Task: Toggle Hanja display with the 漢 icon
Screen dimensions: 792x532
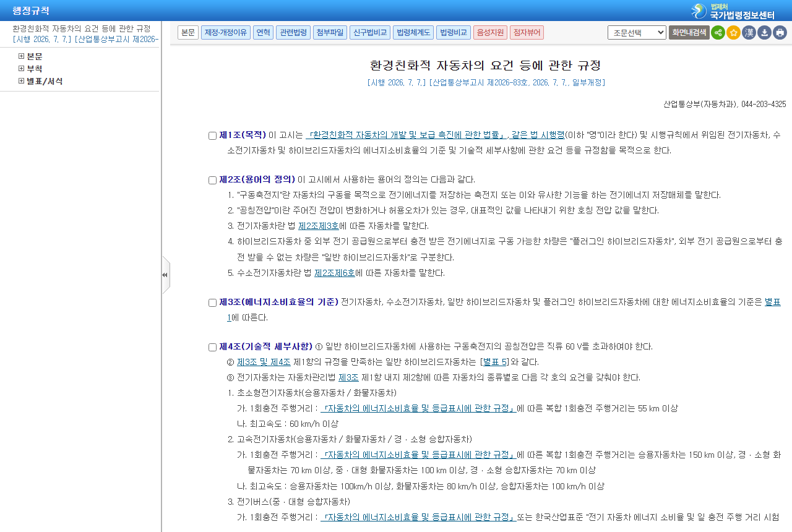Action: tap(749, 33)
